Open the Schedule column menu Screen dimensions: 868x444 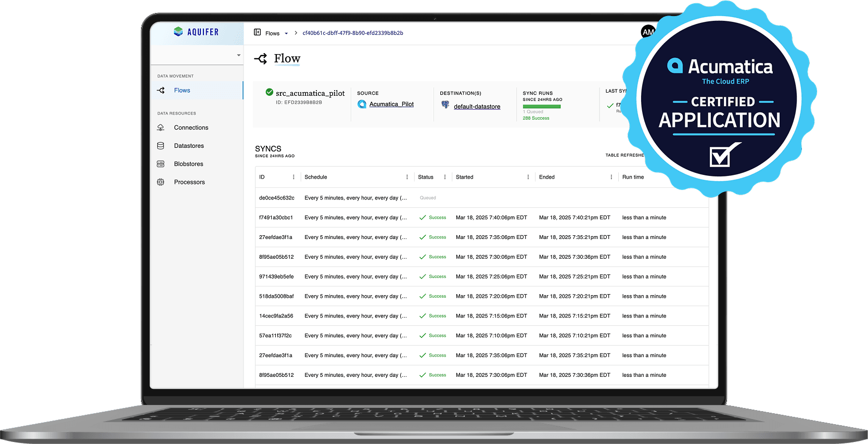(x=407, y=177)
